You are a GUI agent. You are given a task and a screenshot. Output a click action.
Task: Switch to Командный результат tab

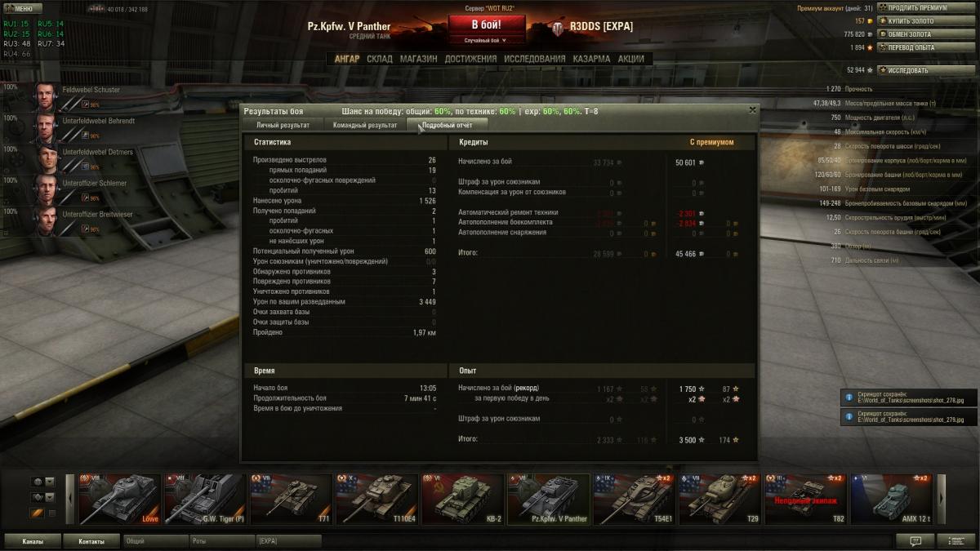[x=365, y=125]
